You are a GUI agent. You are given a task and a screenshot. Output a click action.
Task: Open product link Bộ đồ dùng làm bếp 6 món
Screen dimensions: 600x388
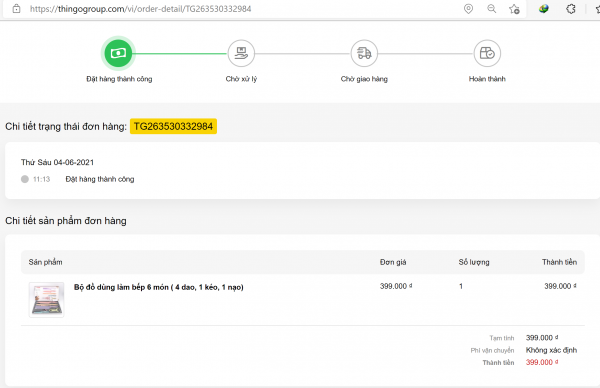159,287
